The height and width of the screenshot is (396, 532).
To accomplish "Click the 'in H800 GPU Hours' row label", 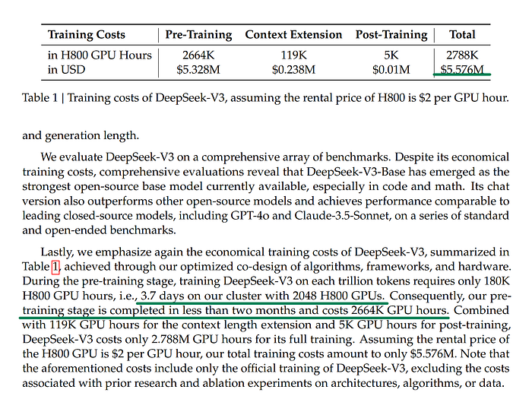I will 100,55.
